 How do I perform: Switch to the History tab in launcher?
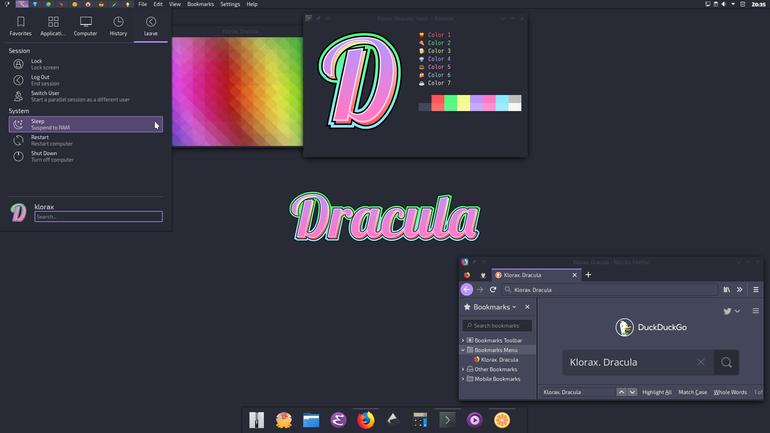point(118,27)
